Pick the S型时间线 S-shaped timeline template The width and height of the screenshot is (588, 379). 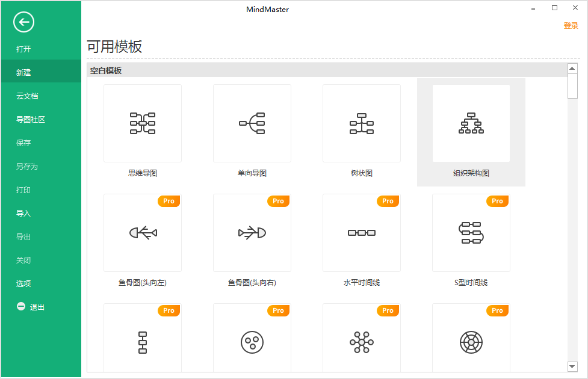point(471,233)
